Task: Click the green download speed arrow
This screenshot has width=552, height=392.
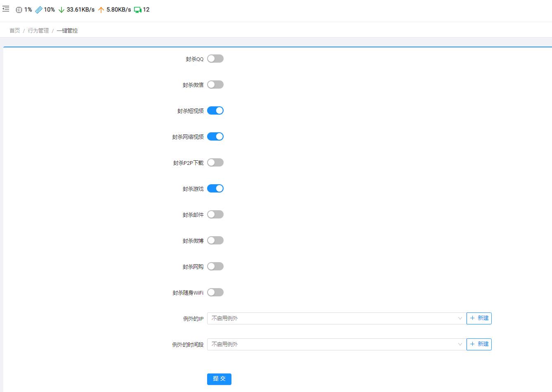Action: pyautogui.click(x=61, y=10)
